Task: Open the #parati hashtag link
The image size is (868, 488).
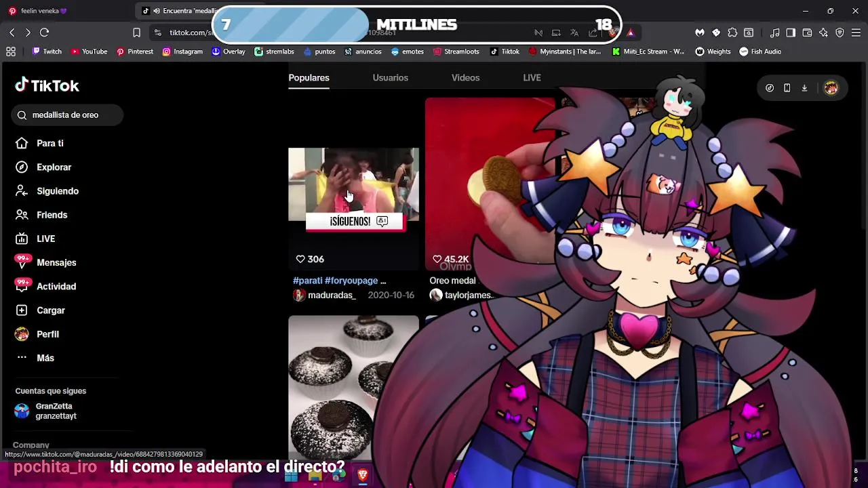Action: pyautogui.click(x=307, y=281)
